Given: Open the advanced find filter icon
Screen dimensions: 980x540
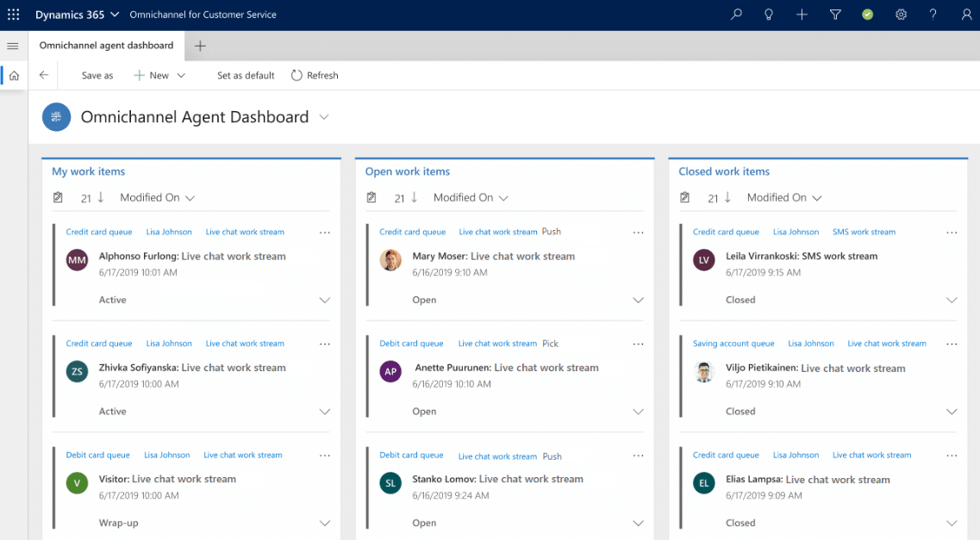Looking at the screenshot, I should point(835,15).
